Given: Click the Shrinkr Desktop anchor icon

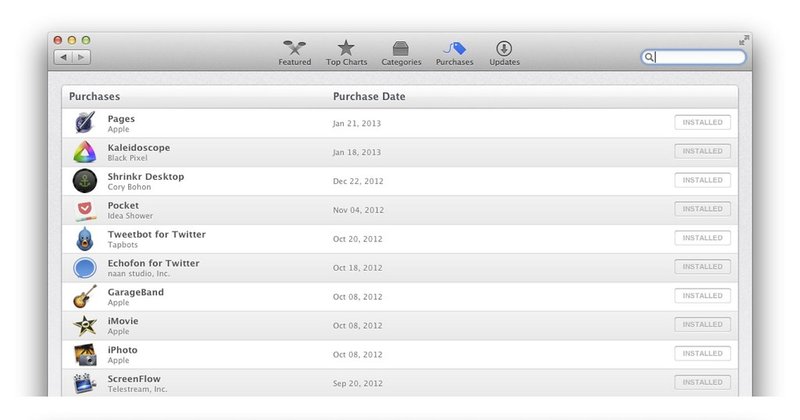Looking at the screenshot, I should coord(85,181).
